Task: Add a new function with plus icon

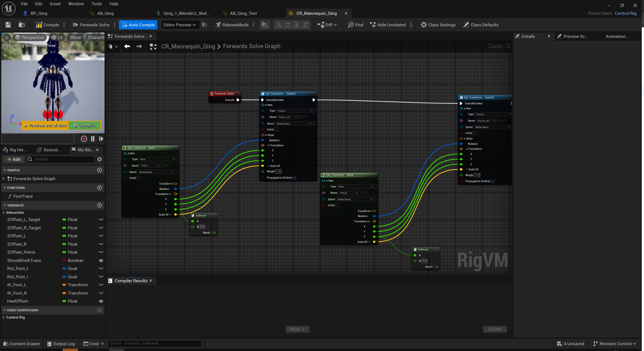Action: (x=100, y=188)
